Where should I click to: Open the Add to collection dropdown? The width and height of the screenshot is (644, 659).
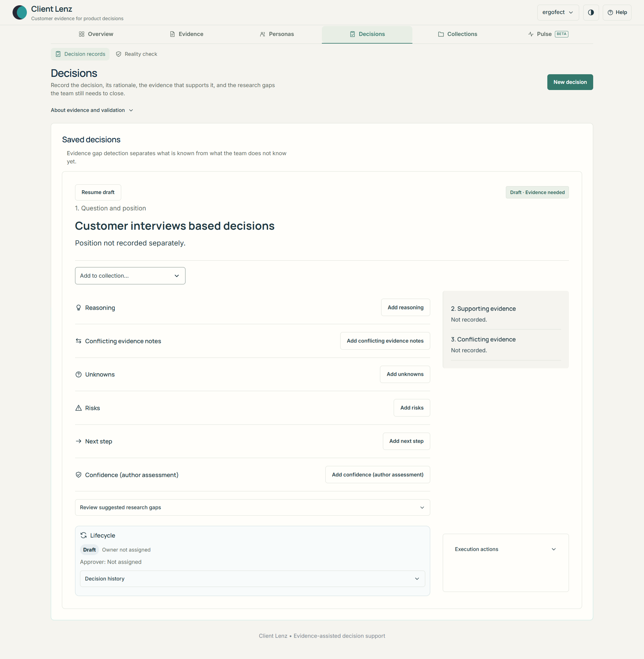click(x=130, y=276)
